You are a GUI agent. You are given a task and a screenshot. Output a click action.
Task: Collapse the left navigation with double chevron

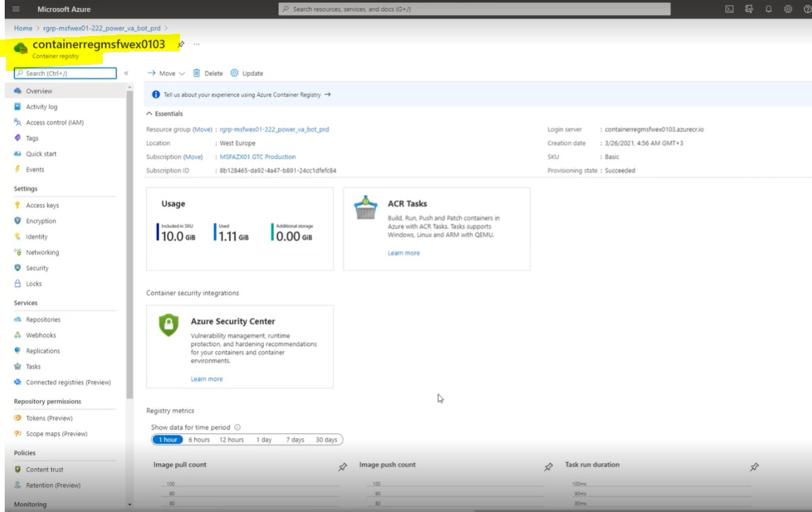point(126,73)
